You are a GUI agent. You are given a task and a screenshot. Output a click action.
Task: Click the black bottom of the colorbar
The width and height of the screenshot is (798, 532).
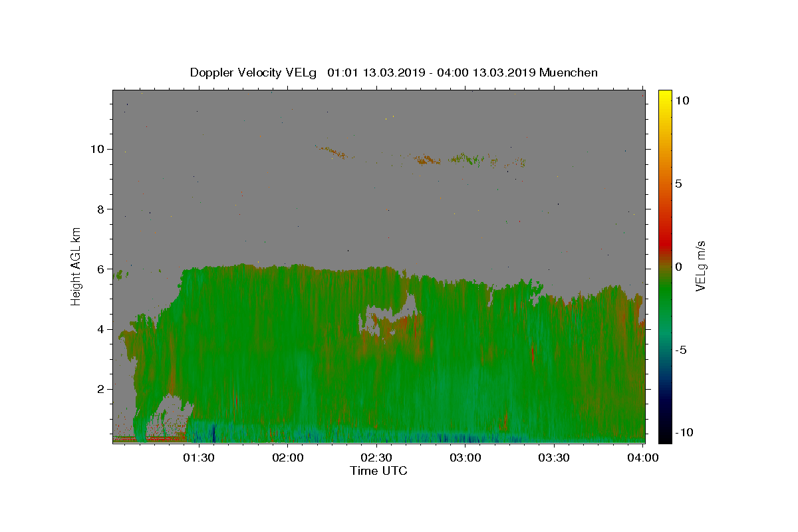coord(665,436)
